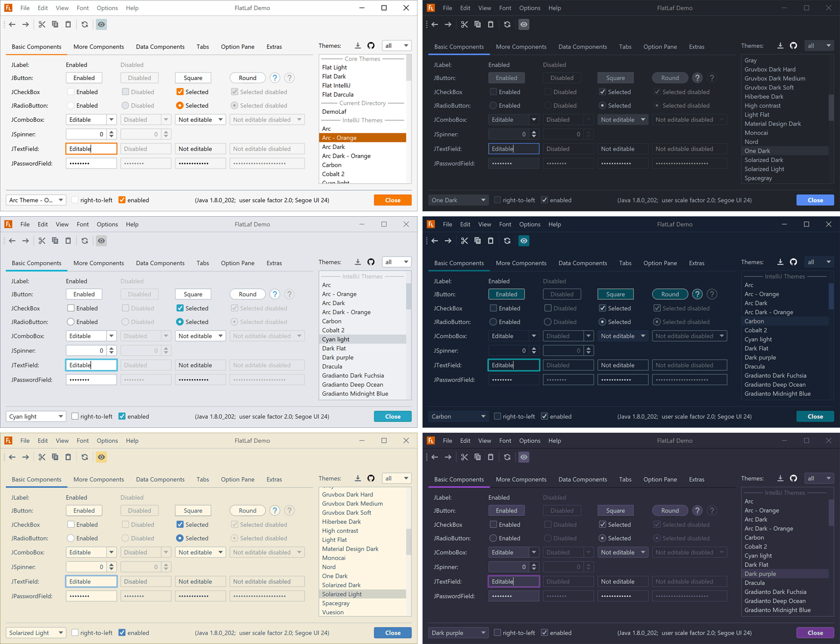Uncheck the enabled checkbox at the bottom

click(122, 200)
